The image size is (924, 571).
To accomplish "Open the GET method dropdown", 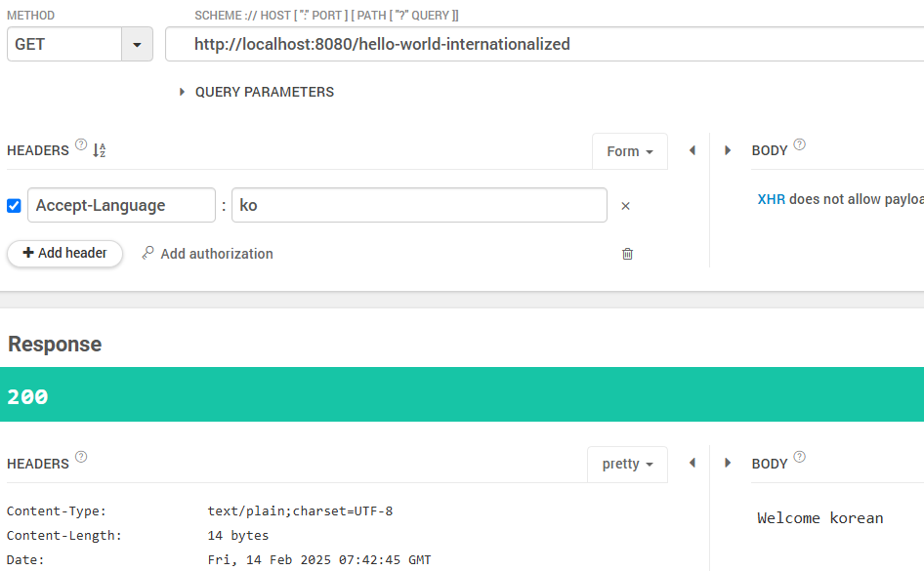I will (x=137, y=44).
